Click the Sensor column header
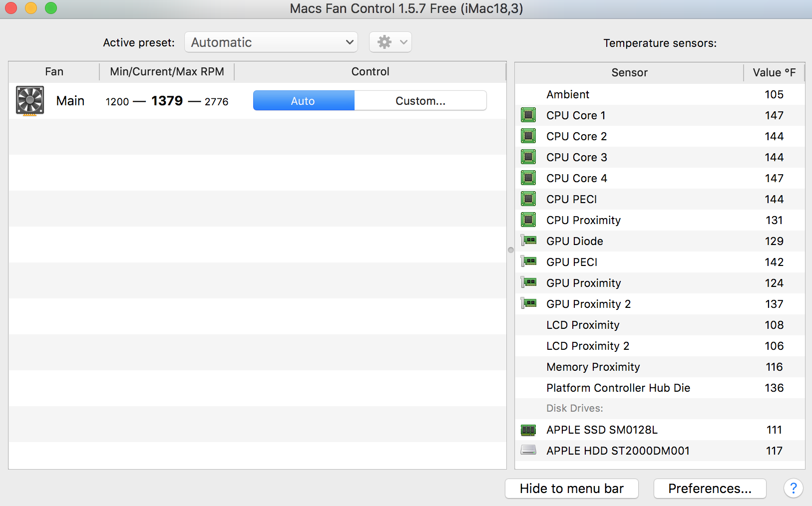 [629, 73]
